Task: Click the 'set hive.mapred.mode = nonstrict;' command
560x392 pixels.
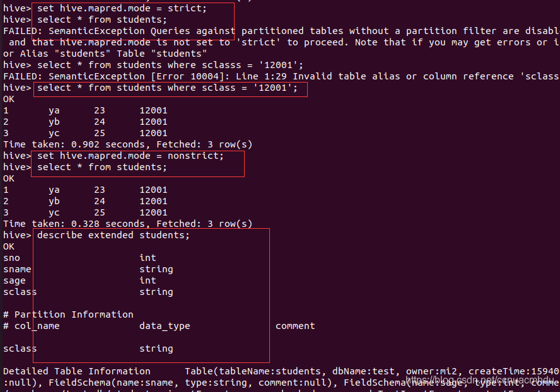Action: click(x=130, y=156)
